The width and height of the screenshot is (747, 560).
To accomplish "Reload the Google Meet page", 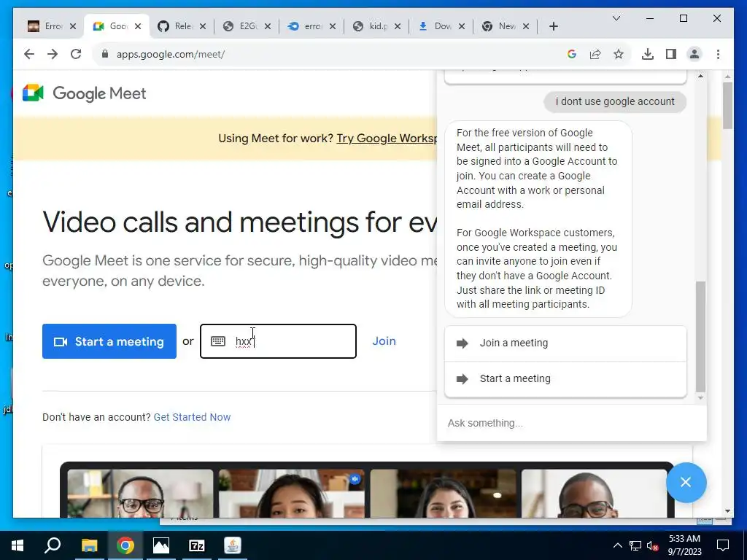I will click(x=76, y=54).
